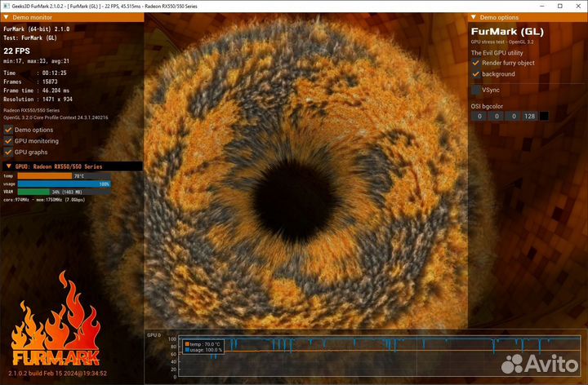Click the Resolution 1471 x 934 value
588x385 pixels.
point(57,100)
